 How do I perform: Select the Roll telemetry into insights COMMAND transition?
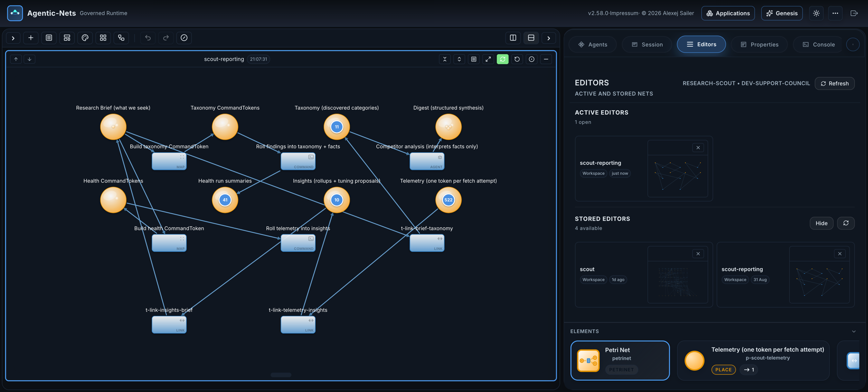[x=298, y=243]
